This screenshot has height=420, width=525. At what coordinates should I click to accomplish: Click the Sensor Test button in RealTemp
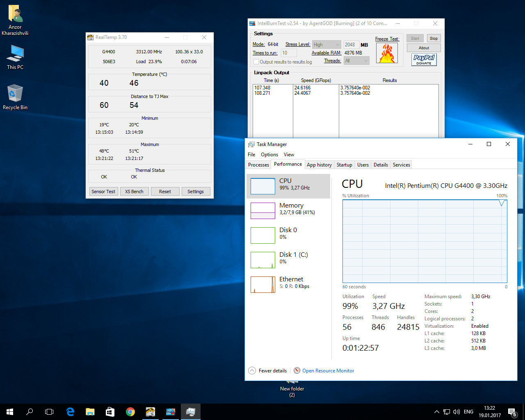pos(103,192)
